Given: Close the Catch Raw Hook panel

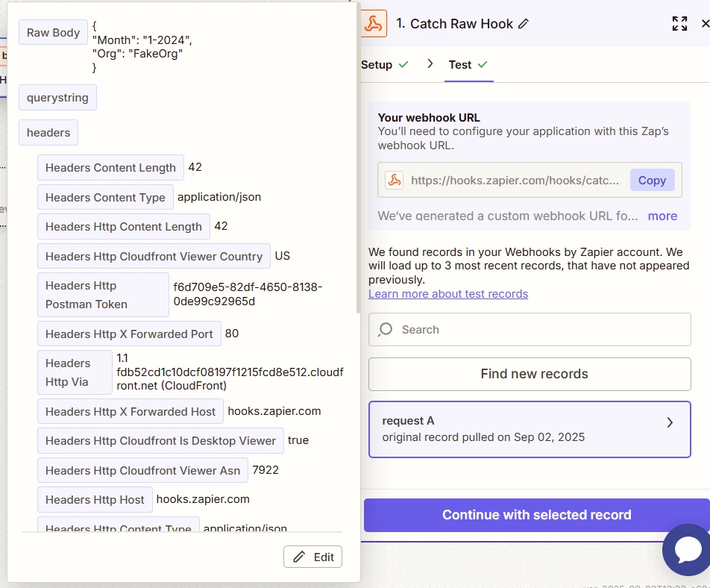Looking at the screenshot, I should tap(705, 24).
